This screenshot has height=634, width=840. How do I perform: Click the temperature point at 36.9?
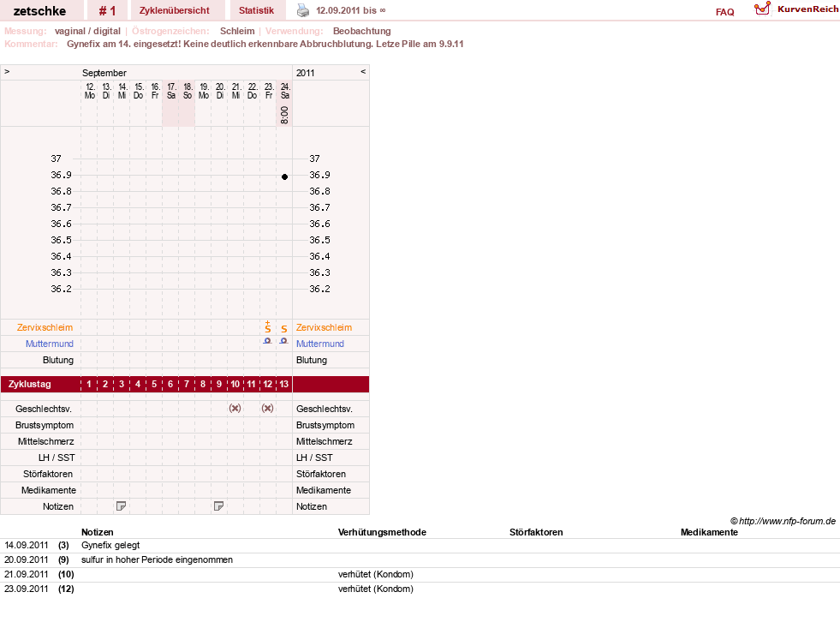(284, 176)
